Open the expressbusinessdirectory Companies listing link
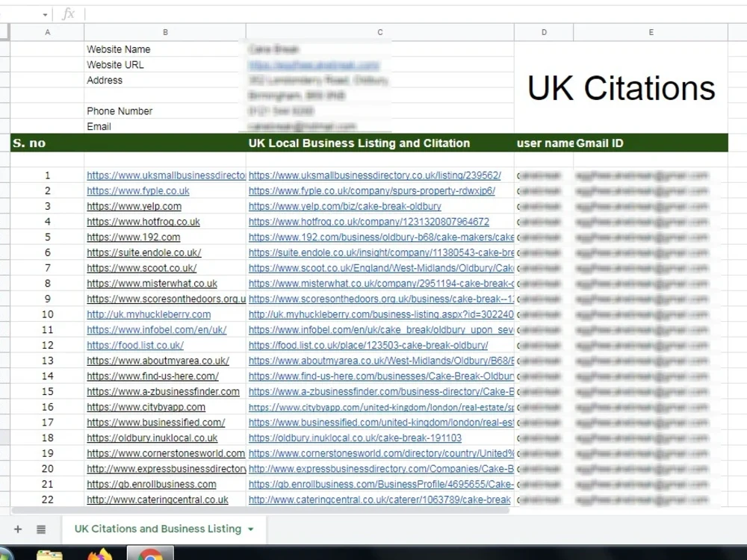 (381, 469)
